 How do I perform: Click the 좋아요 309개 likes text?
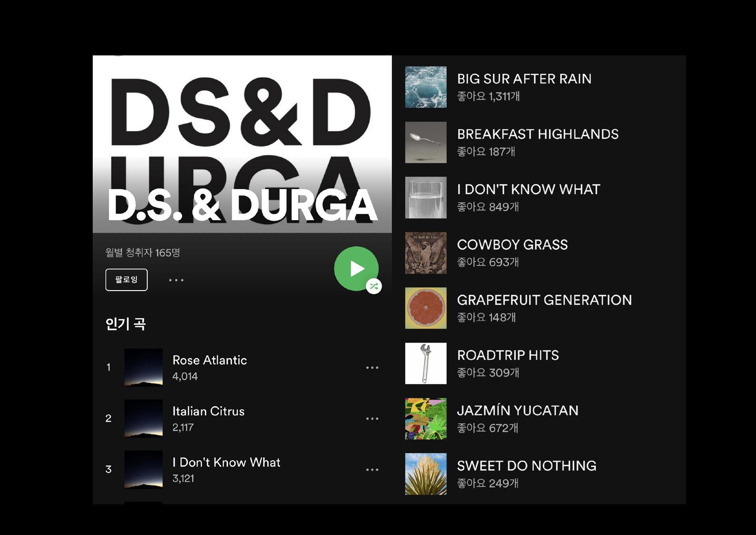tap(488, 373)
